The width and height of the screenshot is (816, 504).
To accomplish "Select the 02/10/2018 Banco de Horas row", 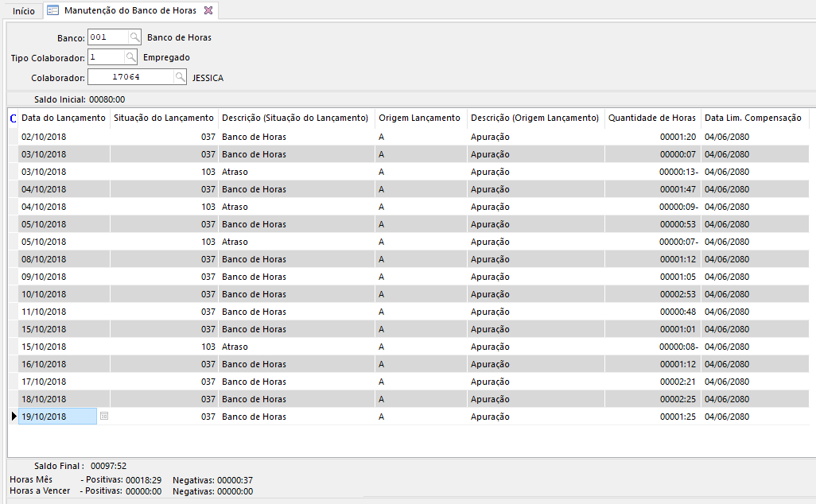I will pyautogui.click(x=254, y=137).
